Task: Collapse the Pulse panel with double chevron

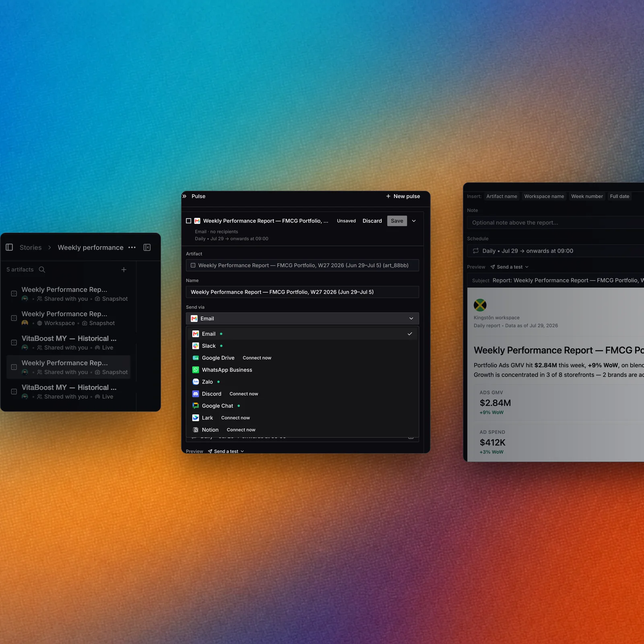Action: (185, 196)
